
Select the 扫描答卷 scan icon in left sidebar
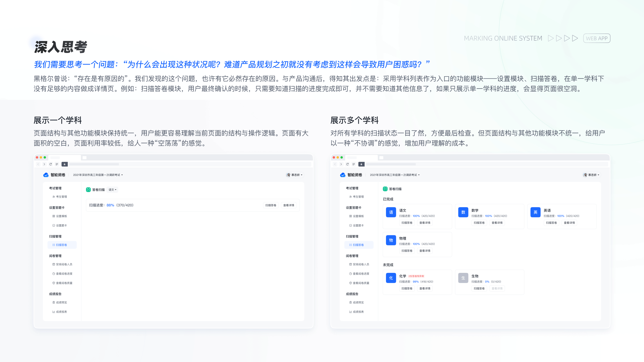[x=53, y=245]
